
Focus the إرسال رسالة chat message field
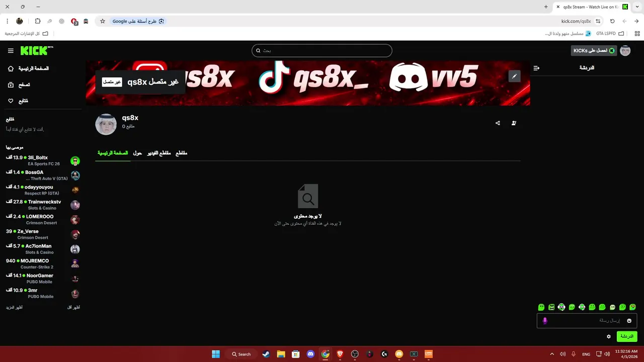[x=587, y=321]
